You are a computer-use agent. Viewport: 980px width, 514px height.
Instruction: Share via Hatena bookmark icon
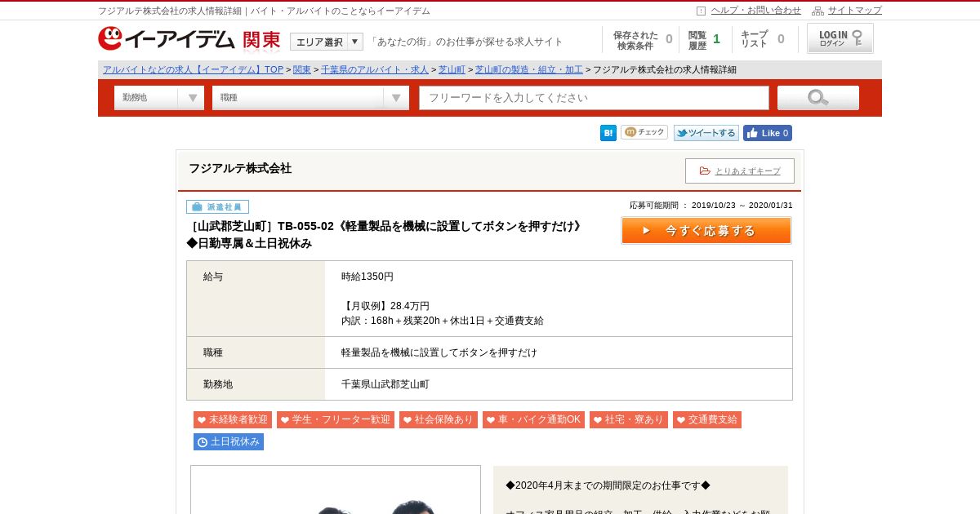pos(608,133)
